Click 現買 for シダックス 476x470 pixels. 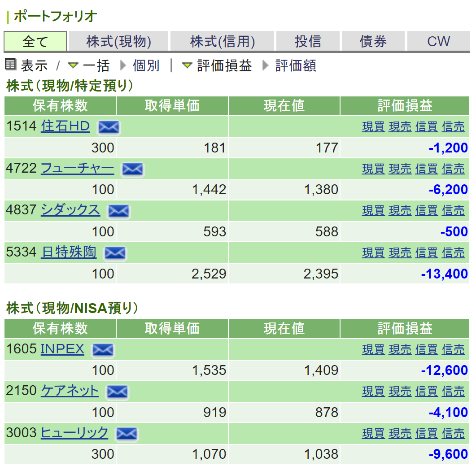[373, 211]
